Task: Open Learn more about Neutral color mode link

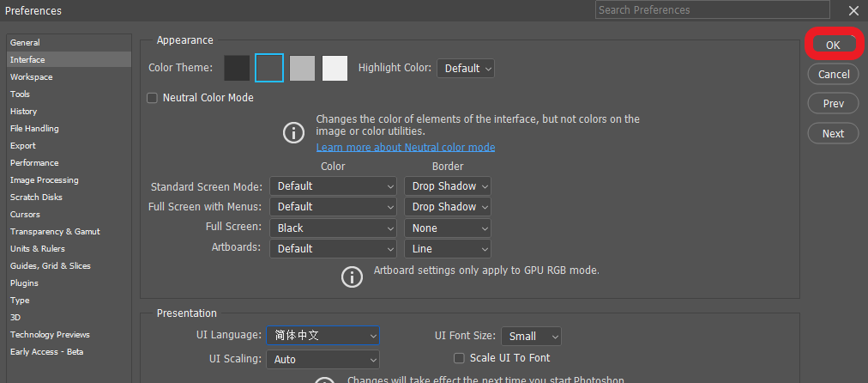Action: click(406, 148)
